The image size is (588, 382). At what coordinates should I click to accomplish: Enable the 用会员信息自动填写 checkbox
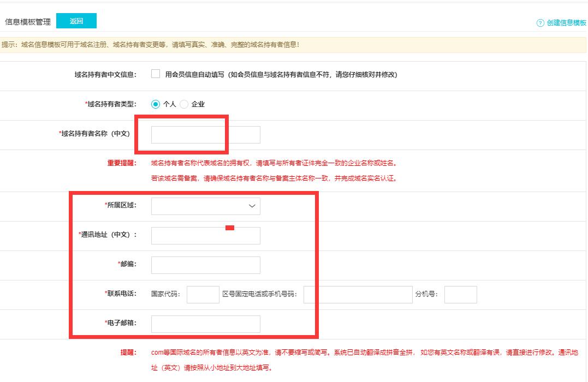[x=155, y=75]
